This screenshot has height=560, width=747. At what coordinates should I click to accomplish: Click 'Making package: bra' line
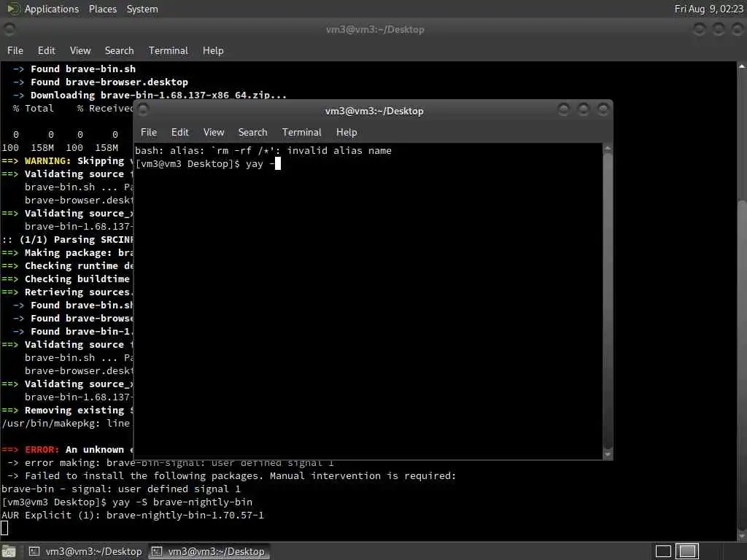(67, 253)
